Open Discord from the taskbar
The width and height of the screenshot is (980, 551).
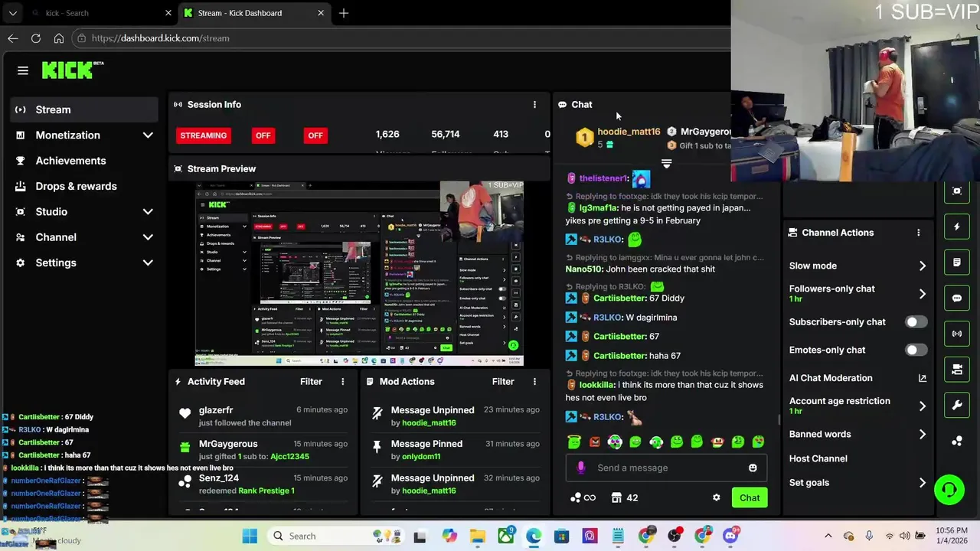tap(730, 536)
